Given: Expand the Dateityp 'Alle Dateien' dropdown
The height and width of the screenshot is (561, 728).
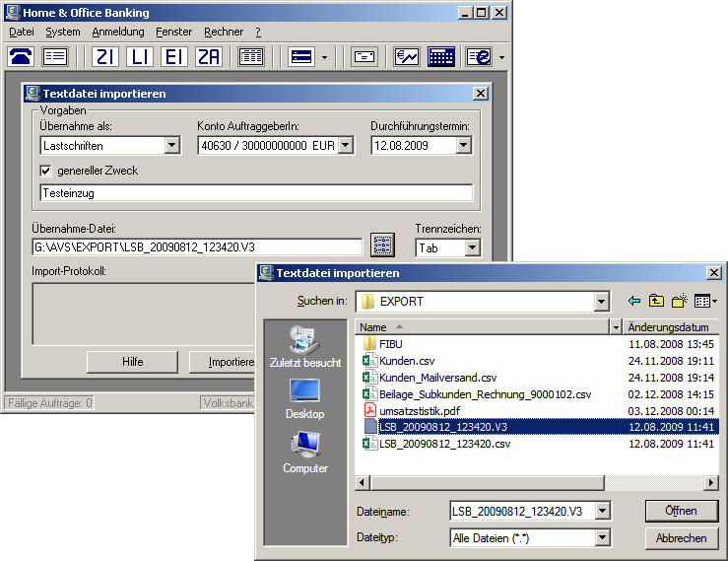Looking at the screenshot, I should (x=602, y=537).
